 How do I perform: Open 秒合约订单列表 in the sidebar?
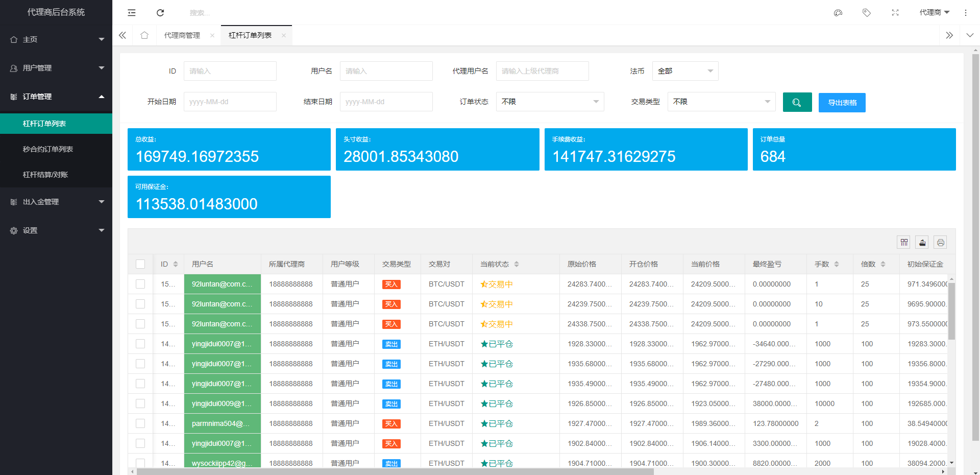[48, 149]
